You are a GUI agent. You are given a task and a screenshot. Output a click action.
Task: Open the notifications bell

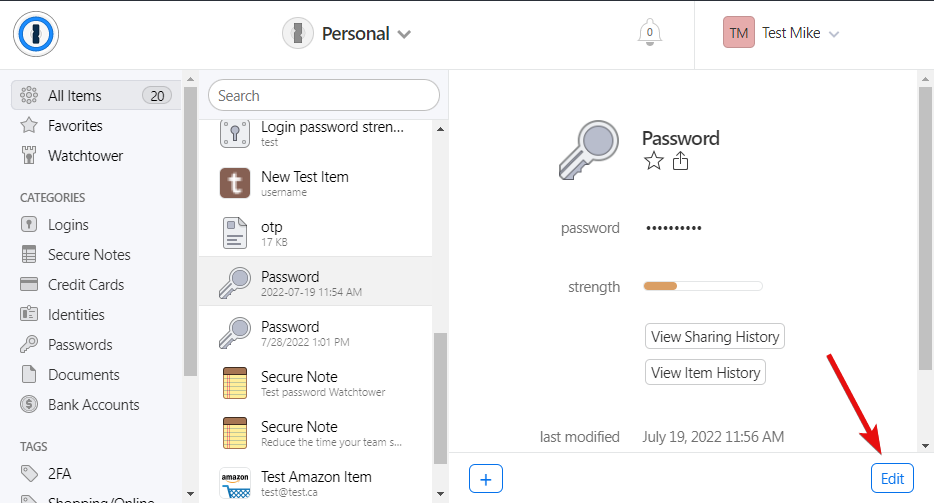(x=649, y=33)
